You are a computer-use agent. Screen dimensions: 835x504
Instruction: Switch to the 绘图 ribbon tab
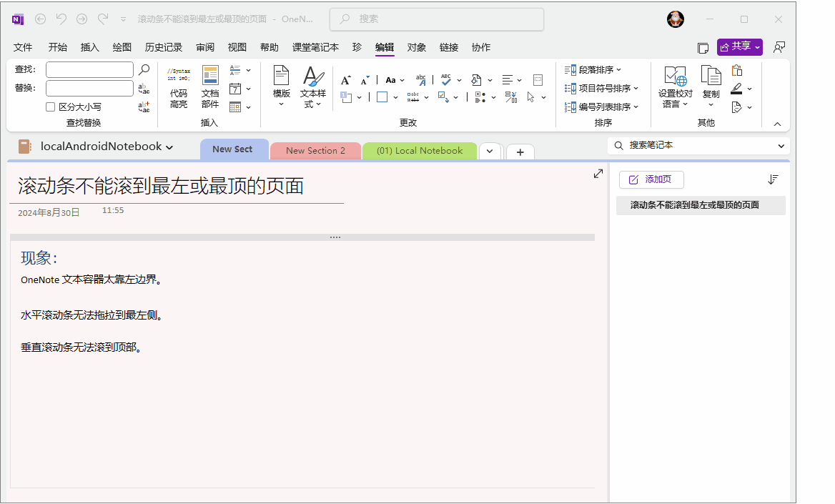click(x=122, y=47)
